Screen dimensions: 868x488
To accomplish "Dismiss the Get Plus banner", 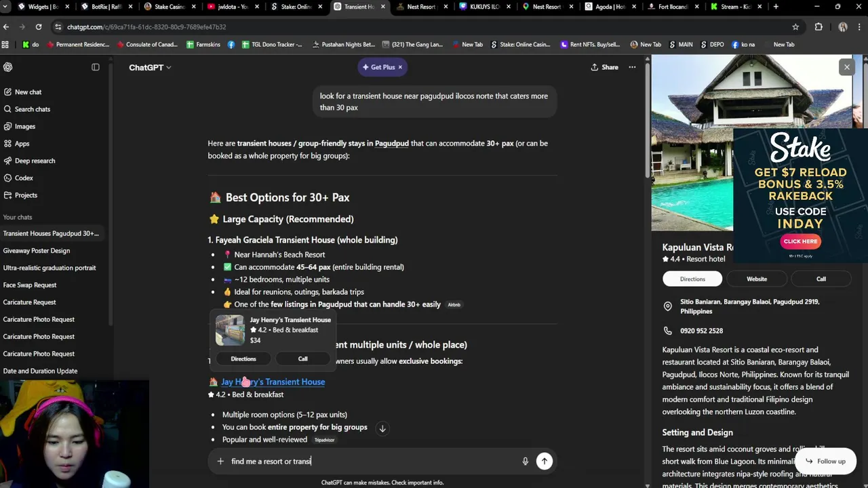I will (400, 67).
